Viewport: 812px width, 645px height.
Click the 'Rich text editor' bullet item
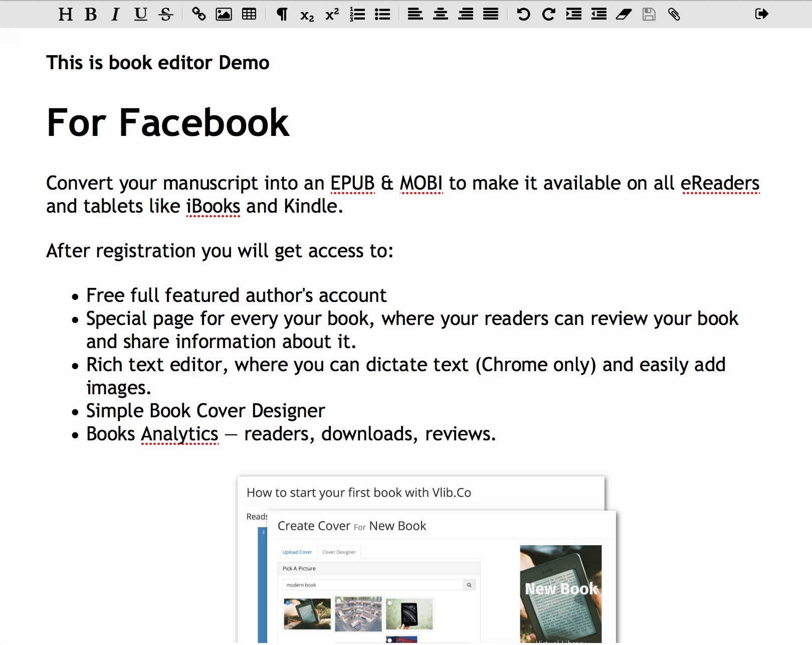point(406,376)
